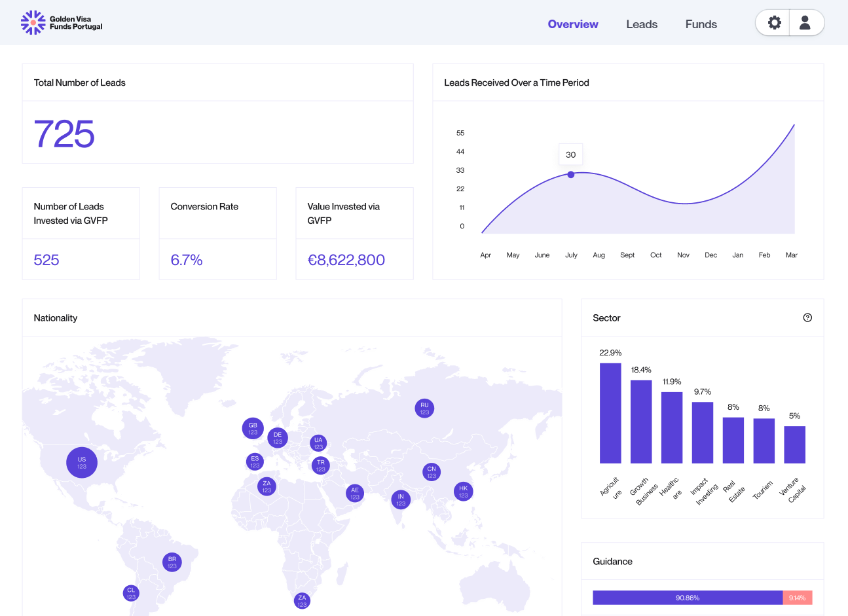Viewport: 848px width, 616px height.
Task: Click the BR marker on the map
Action: 172,562
